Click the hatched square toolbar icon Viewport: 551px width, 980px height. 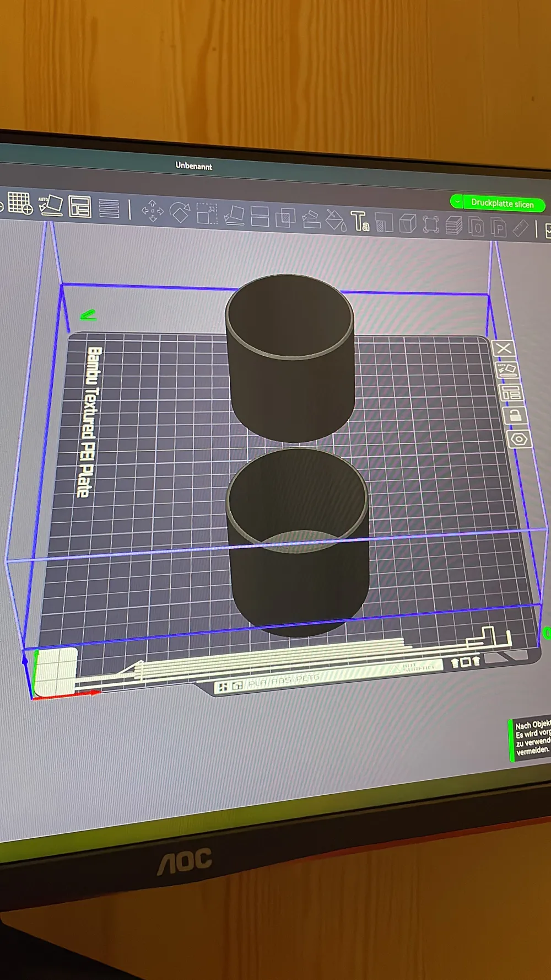pos(384,223)
